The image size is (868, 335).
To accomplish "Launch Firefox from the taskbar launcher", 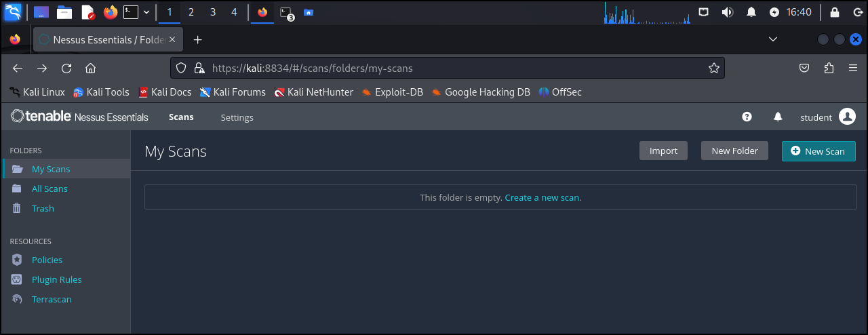I will tap(110, 12).
